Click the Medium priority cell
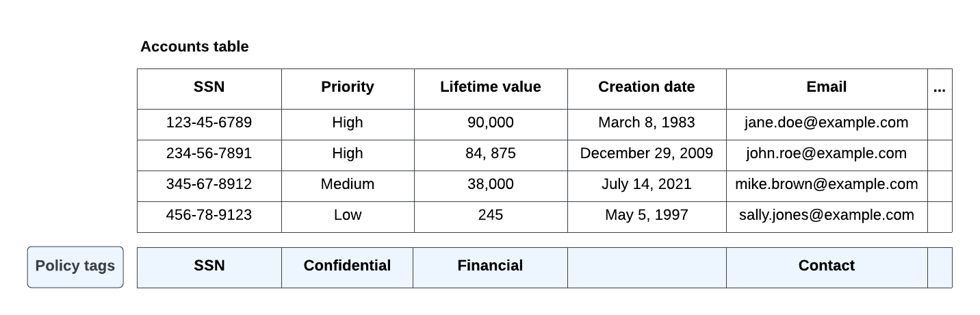Image resolution: width=980 pixels, height=315 pixels. point(347,185)
